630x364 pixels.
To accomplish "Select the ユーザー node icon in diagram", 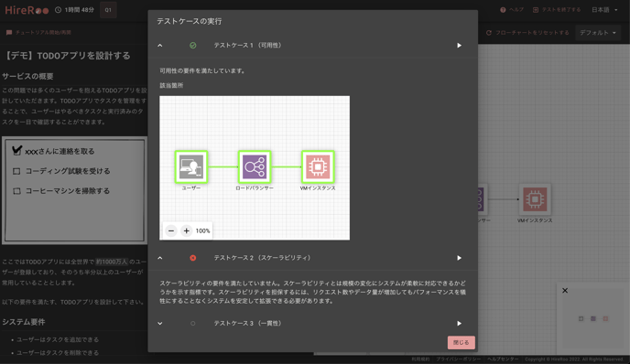I will [191, 166].
